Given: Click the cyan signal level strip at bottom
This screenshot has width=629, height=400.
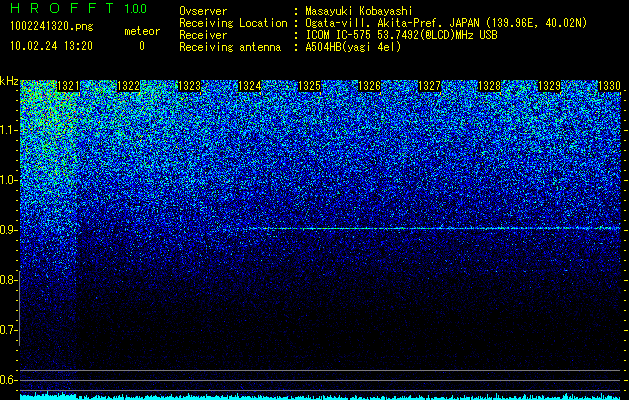Looking at the screenshot, I should (x=320, y=397).
